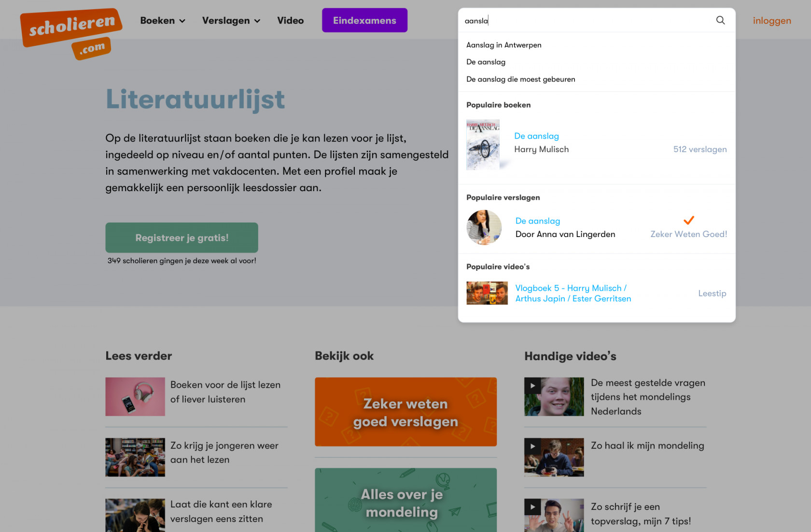The image size is (811, 532).
Task: Click the Eindexamens button
Action: point(364,20)
